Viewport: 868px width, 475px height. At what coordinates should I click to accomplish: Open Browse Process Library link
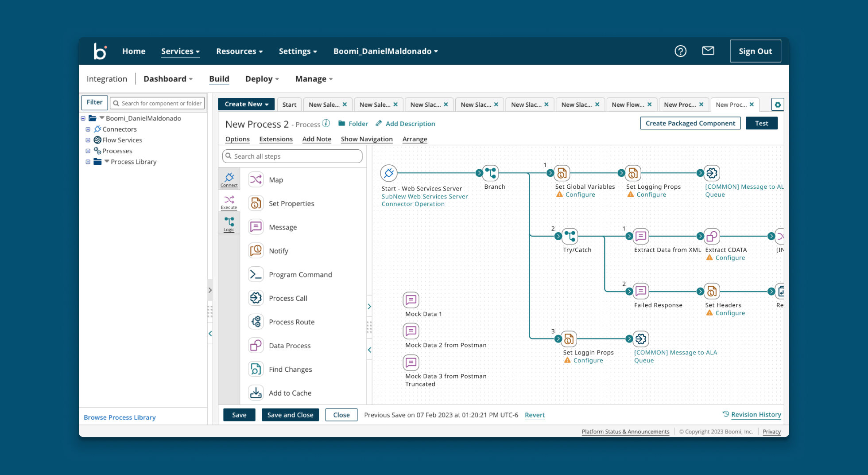pyautogui.click(x=120, y=417)
